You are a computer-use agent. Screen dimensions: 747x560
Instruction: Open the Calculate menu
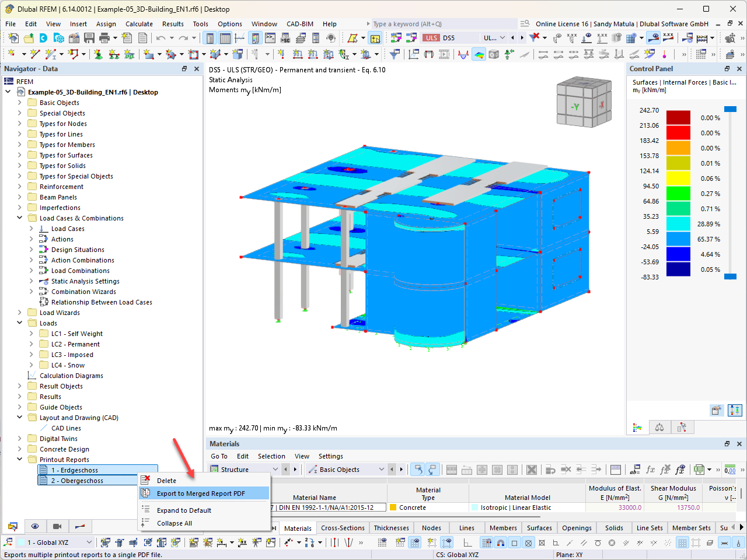139,24
